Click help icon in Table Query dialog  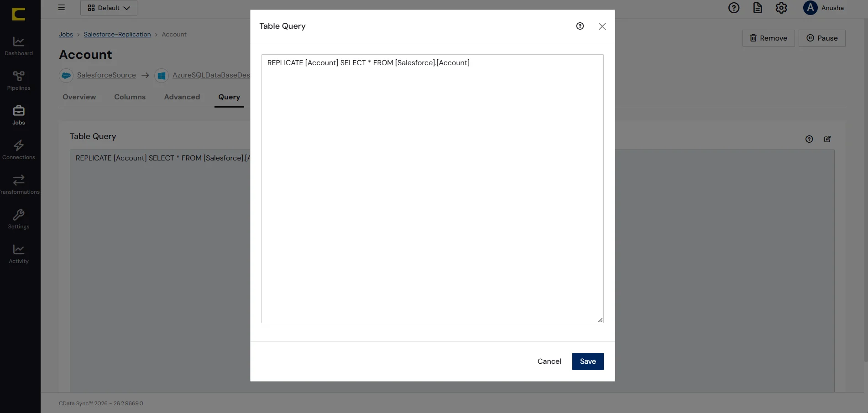[x=580, y=26]
